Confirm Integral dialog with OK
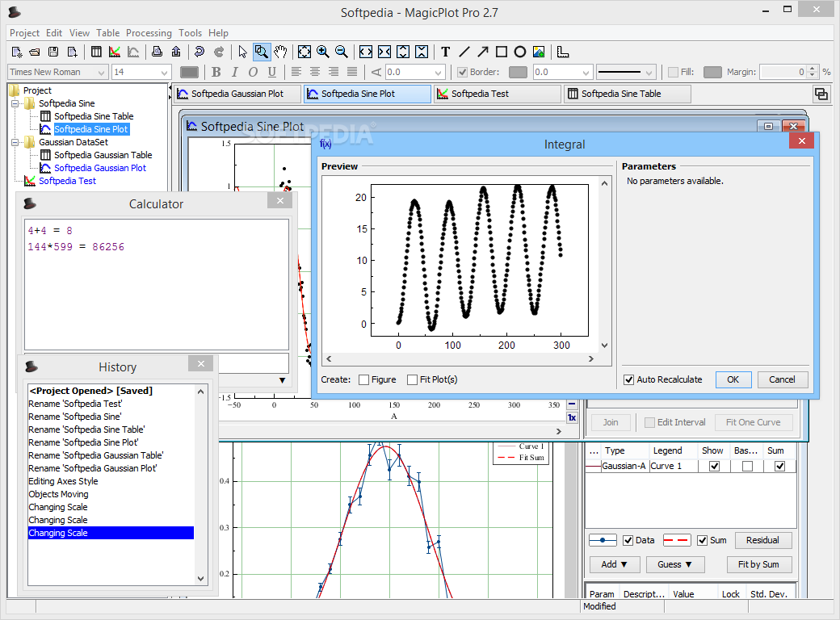 coord(733,379)
